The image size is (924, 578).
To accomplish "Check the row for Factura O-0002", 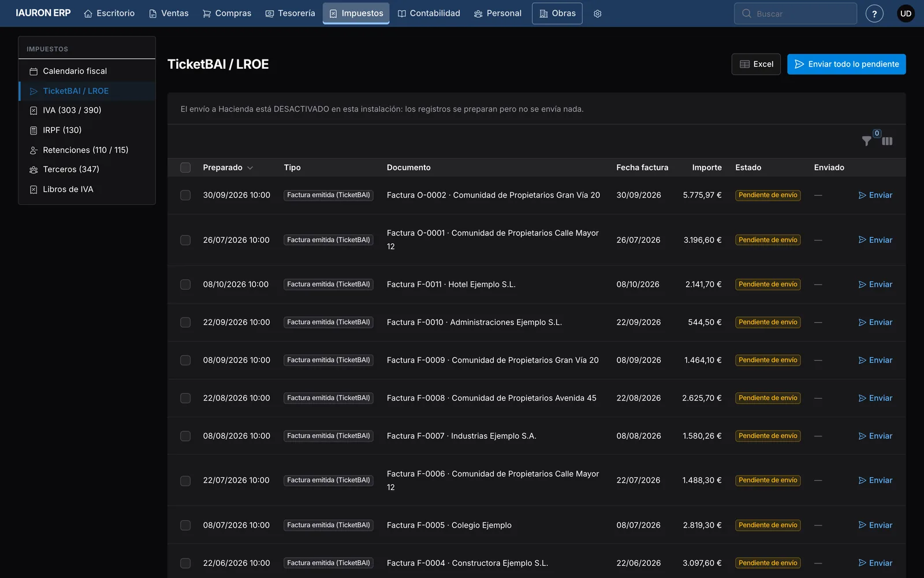I will [185, 195].
